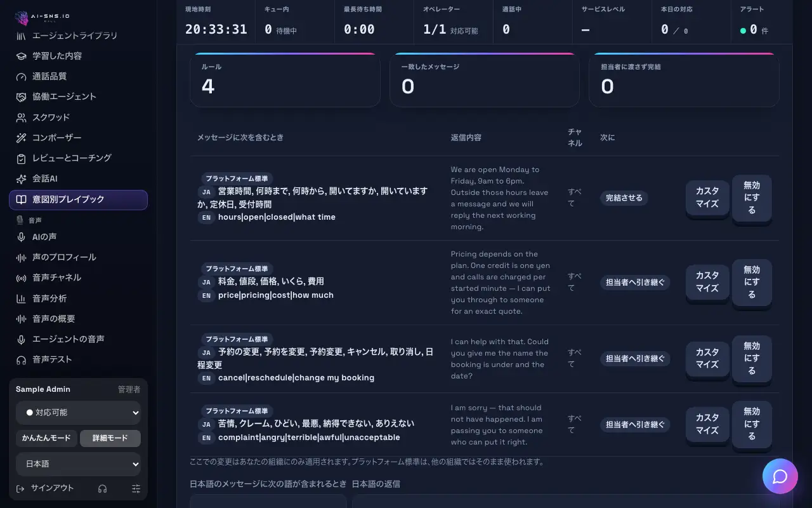Click 無効にする for the 苦情 rule
The width and height of the screenshot is (812, 508).
pyautogui.click(x=752, y=424)
